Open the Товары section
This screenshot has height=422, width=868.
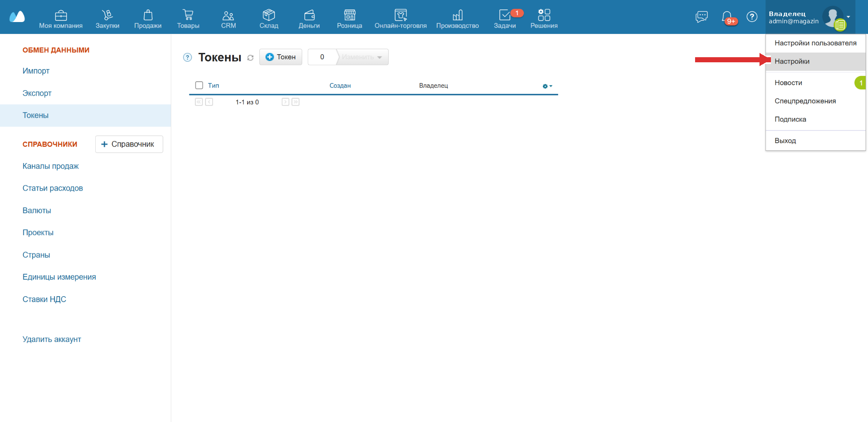(188, 19)
